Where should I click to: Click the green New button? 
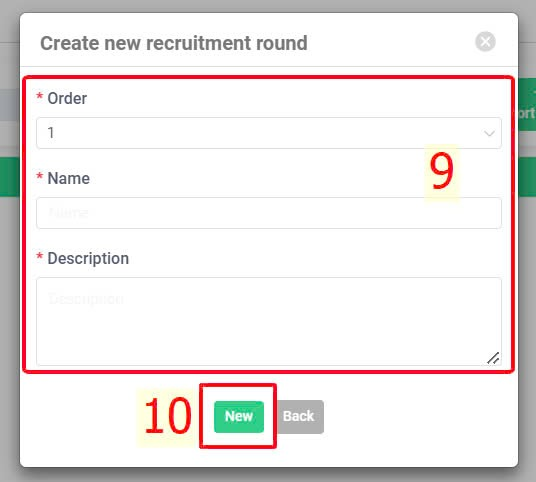tap(239, 417)
